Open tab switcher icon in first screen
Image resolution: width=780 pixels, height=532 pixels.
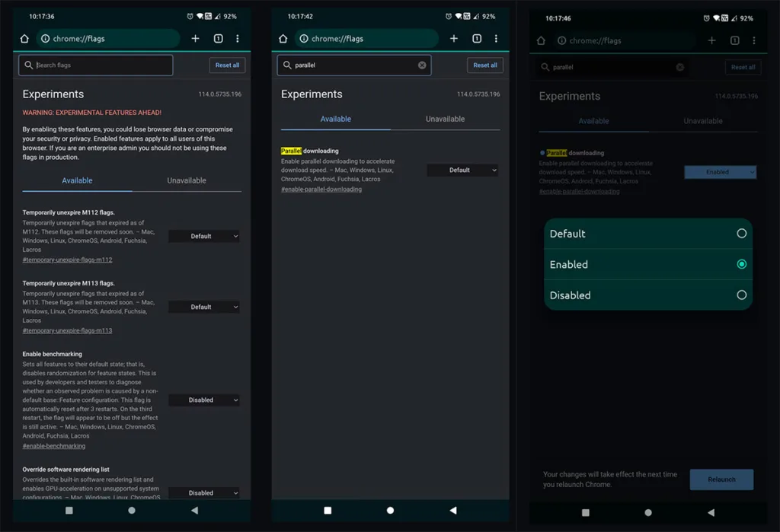coord(219,38)
